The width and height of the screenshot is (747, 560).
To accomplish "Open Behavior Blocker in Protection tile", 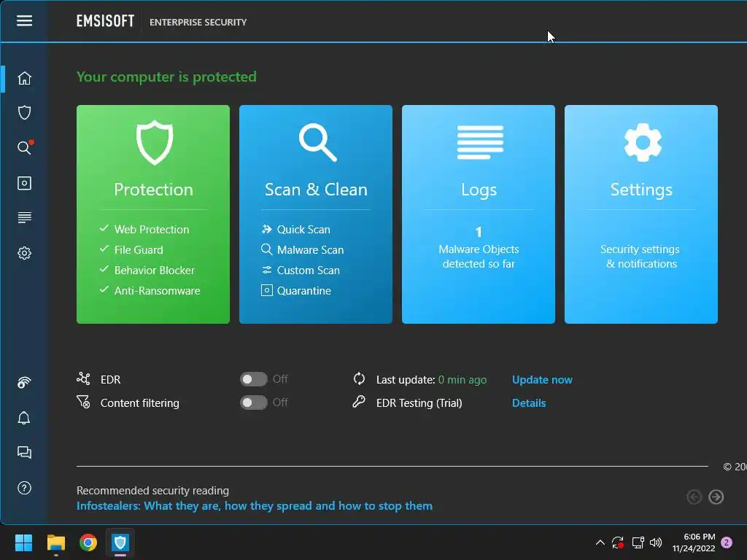I will click(x=155, y=271).
